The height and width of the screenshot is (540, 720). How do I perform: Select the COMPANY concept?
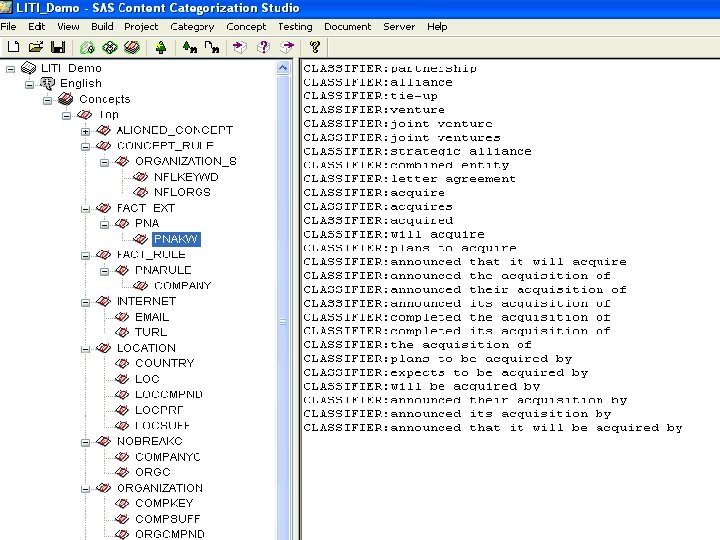[x=182, y=286]
